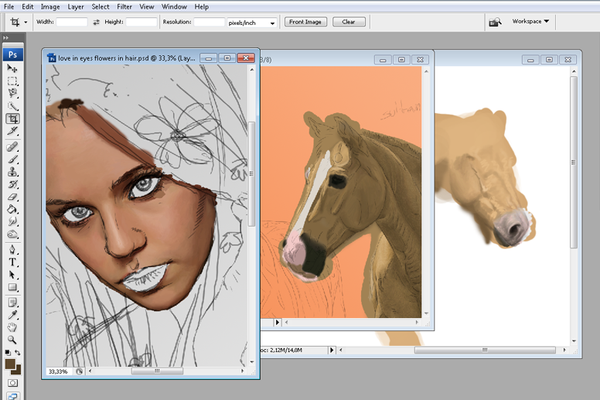Swap foreground and background colors

tap(18, 353)
